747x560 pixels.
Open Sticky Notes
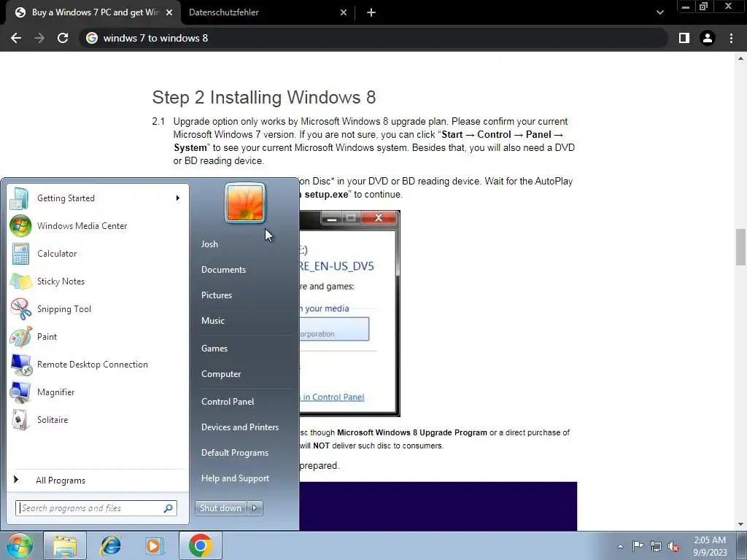pos(98,281)
